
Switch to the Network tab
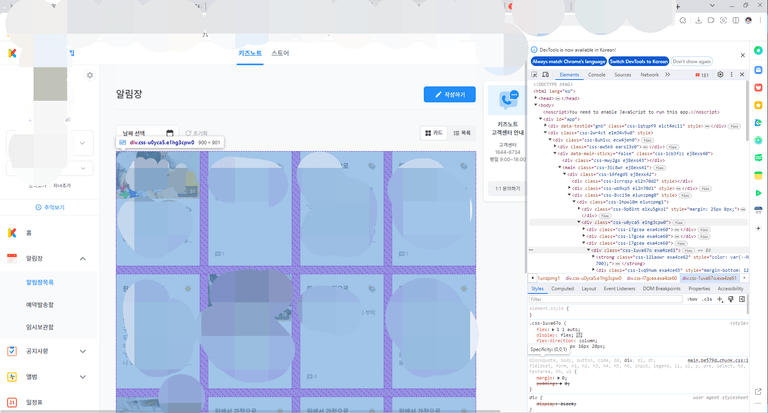click(649, 75)
